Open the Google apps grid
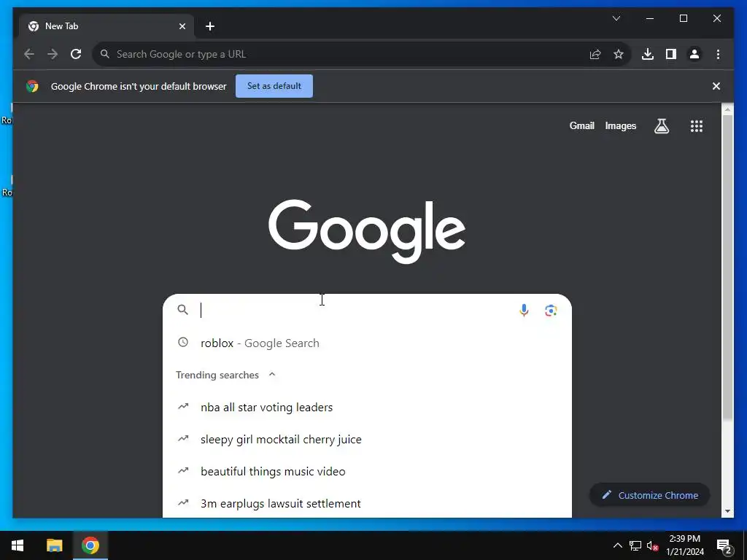747x560 pixels. point(697,125)
